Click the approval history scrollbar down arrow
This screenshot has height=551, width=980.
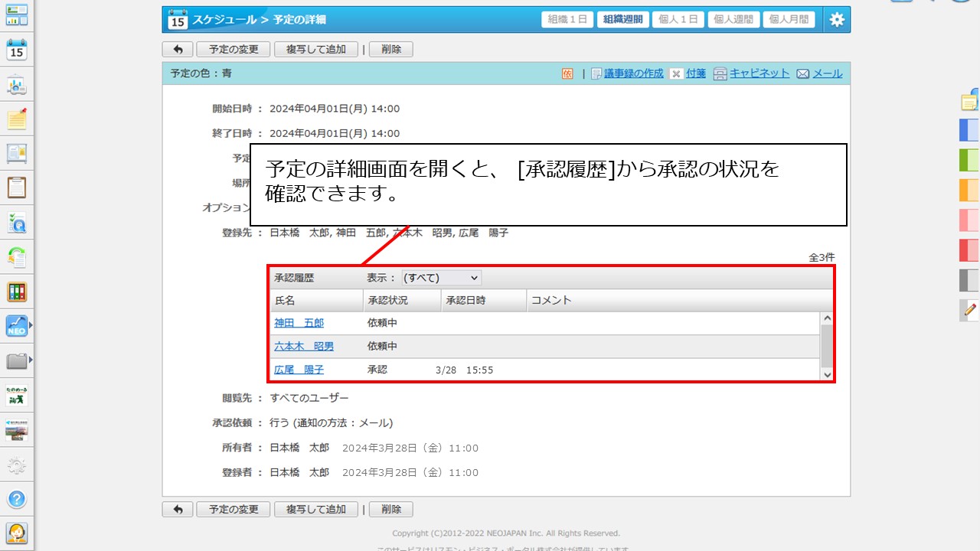coord(827,375)
